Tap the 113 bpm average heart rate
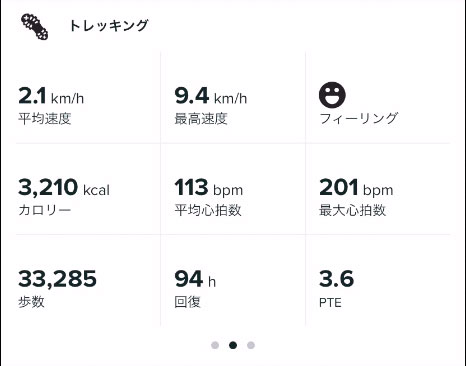This screenshot has height=366, width=466. (x=209, y=188)
